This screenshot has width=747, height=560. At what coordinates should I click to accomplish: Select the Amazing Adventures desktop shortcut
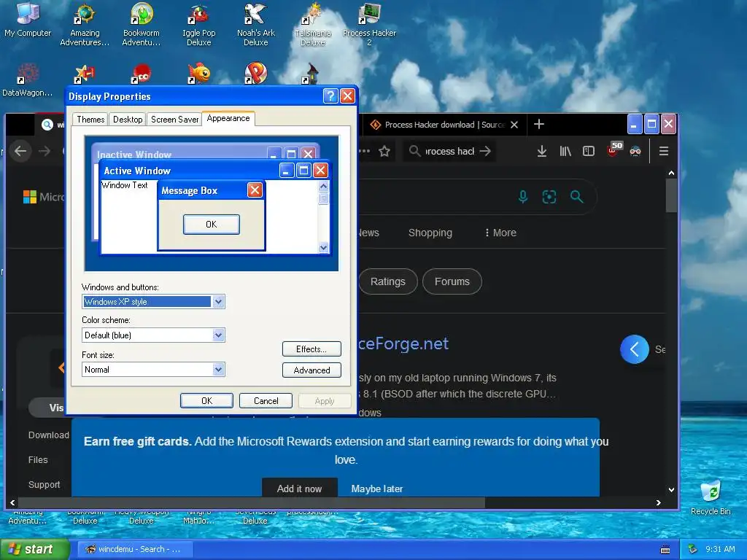click(x=85, y=25)
